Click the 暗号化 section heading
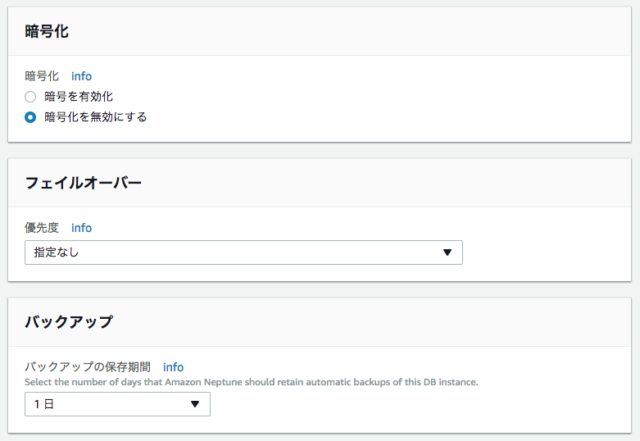Image resolution: width=640 pixels, height=441 pixels. (47, 31)
